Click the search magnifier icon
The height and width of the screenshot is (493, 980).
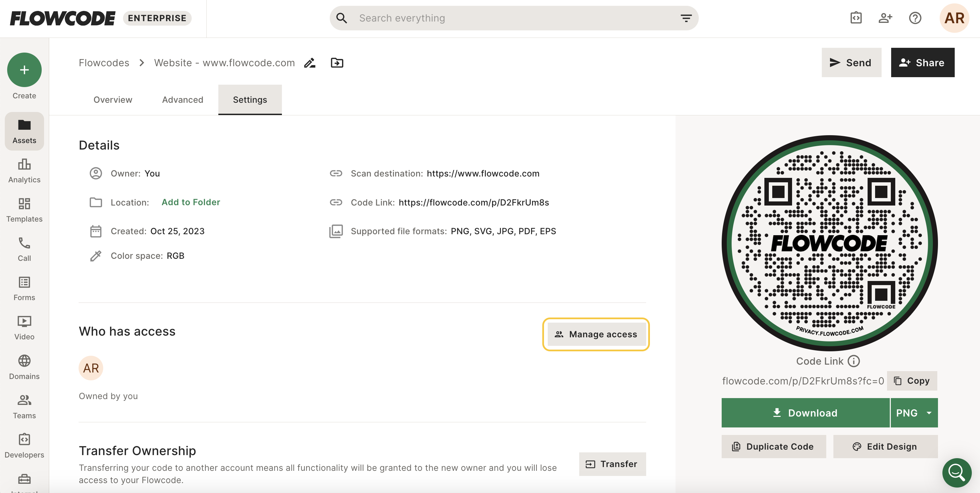[x=341, y=18]
